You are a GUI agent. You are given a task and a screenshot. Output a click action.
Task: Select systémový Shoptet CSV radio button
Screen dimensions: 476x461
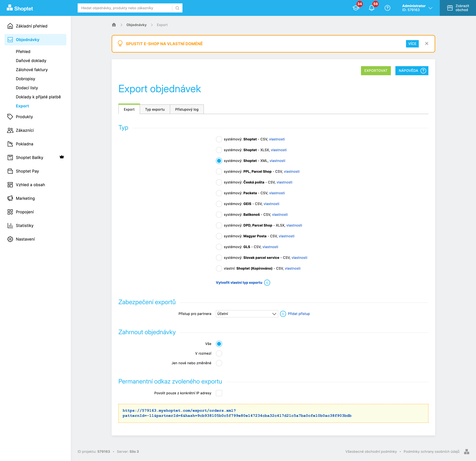point(219,139)
